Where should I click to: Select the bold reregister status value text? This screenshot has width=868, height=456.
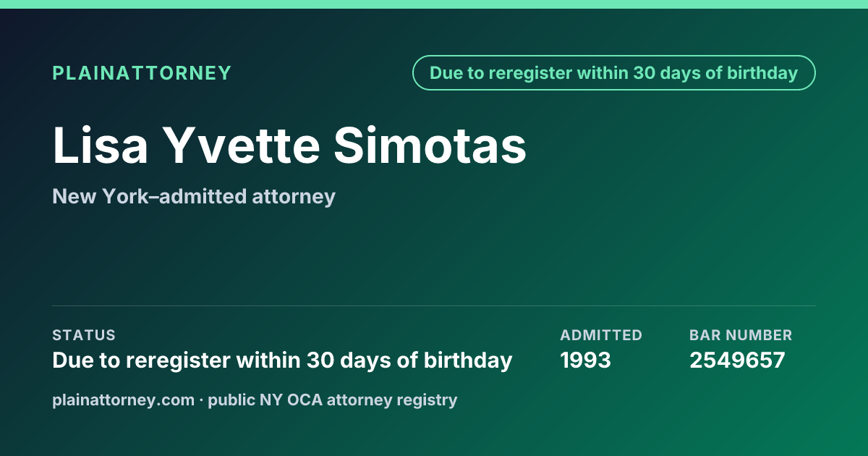[x=282, y=360]
